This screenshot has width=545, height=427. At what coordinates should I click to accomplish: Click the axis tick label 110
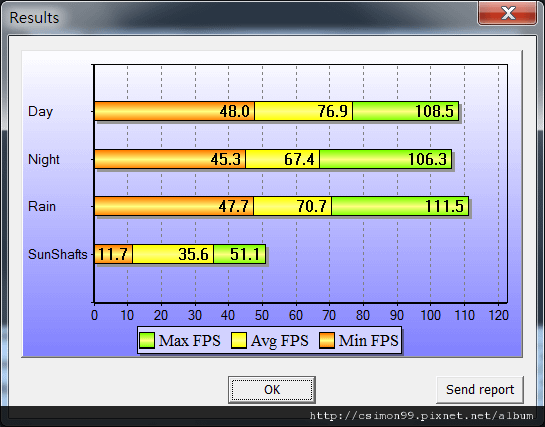click(464, 315)
